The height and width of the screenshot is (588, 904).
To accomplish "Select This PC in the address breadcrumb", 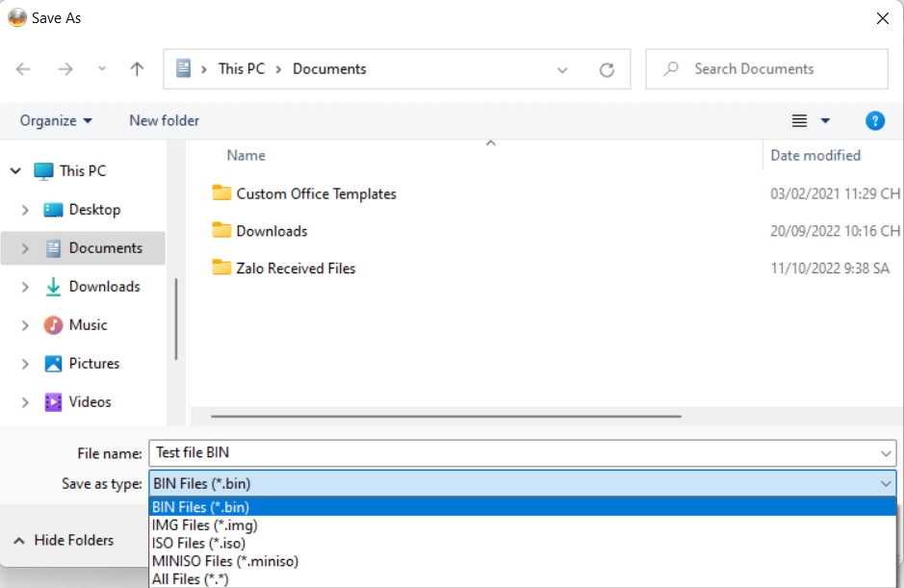I will (242, 68).
